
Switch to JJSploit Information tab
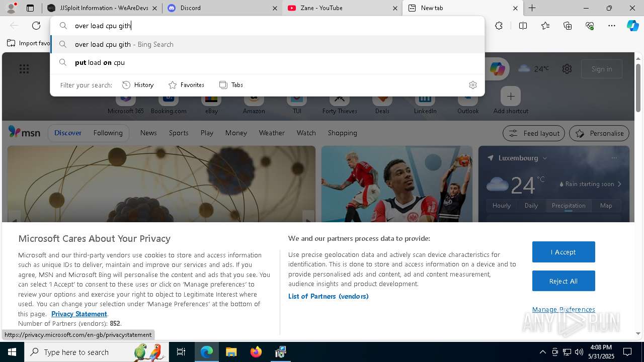click(x=102, y=8)
